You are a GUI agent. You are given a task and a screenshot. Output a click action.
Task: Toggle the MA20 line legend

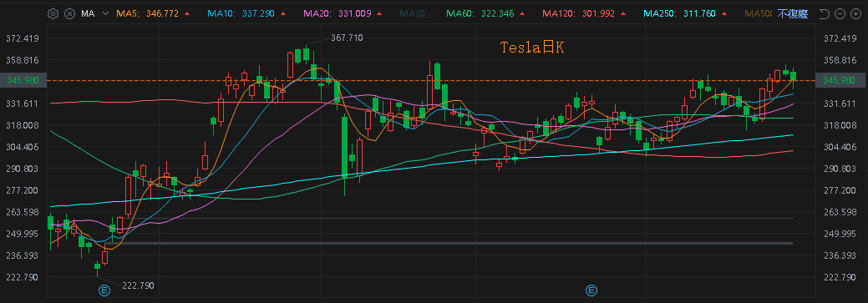[337, 14]
